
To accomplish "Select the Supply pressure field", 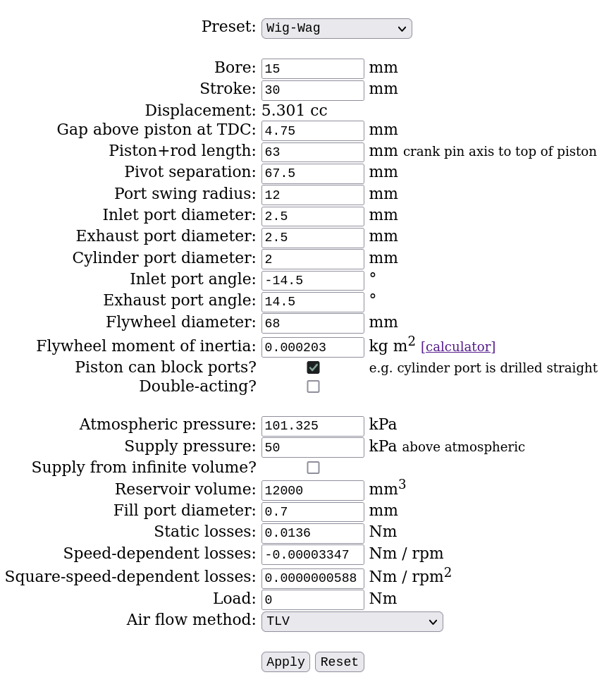I will click(312, 447).
